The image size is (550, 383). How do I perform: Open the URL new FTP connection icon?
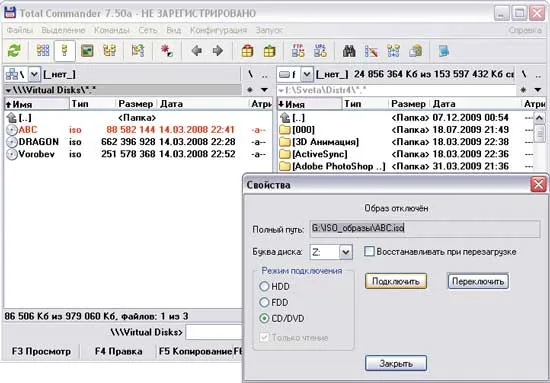(321, 51)
